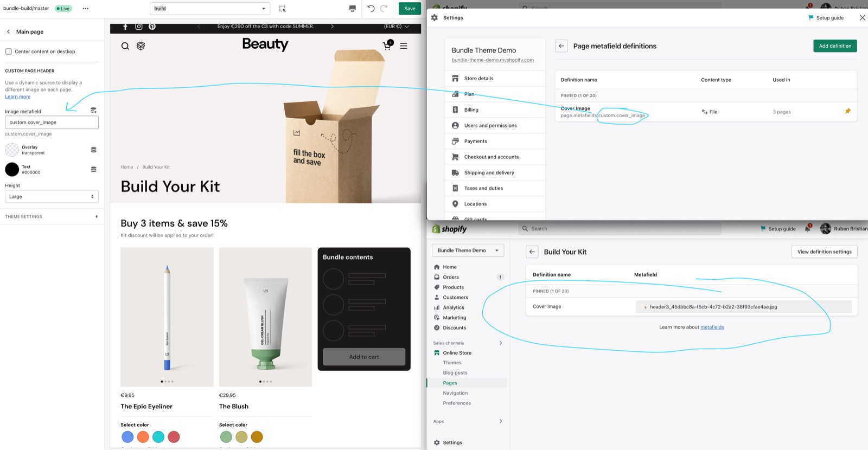Screen dimensions: 868x450
Task: Click the black Text color swatch
Action: [x=12, y=169]
